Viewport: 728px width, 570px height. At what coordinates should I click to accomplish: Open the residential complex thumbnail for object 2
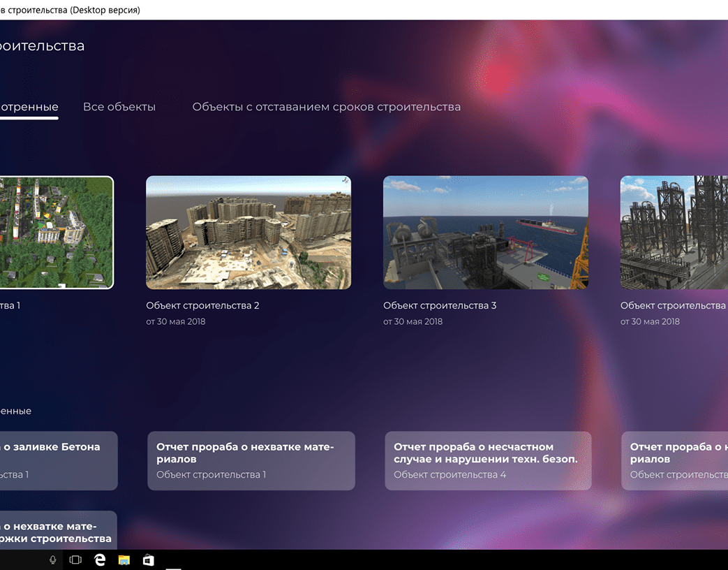coord(248,233)
